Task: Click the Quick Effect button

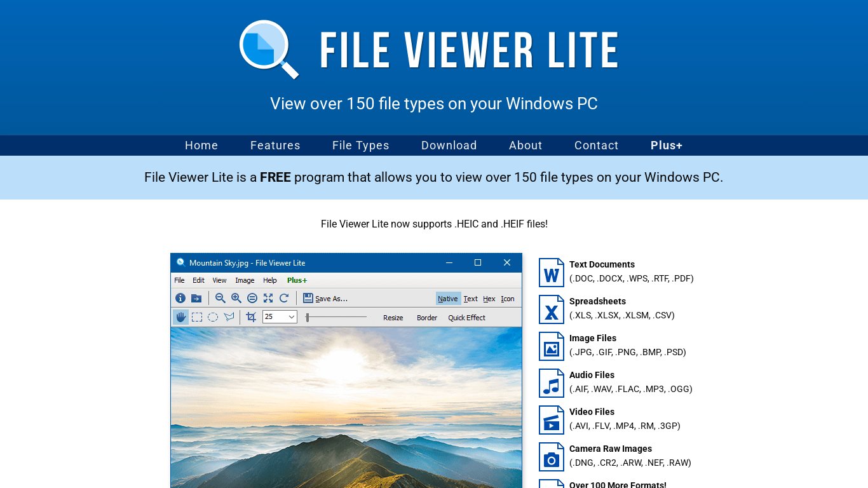Action: pos(467,318)
